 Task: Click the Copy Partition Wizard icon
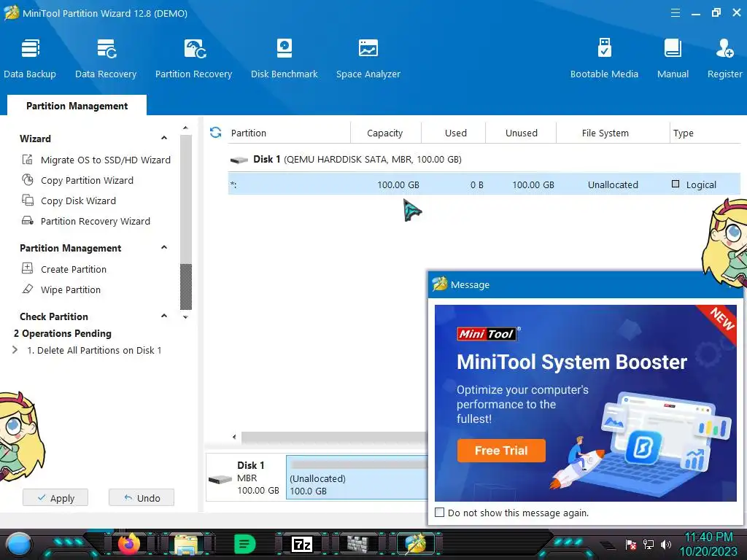[28, 180]
